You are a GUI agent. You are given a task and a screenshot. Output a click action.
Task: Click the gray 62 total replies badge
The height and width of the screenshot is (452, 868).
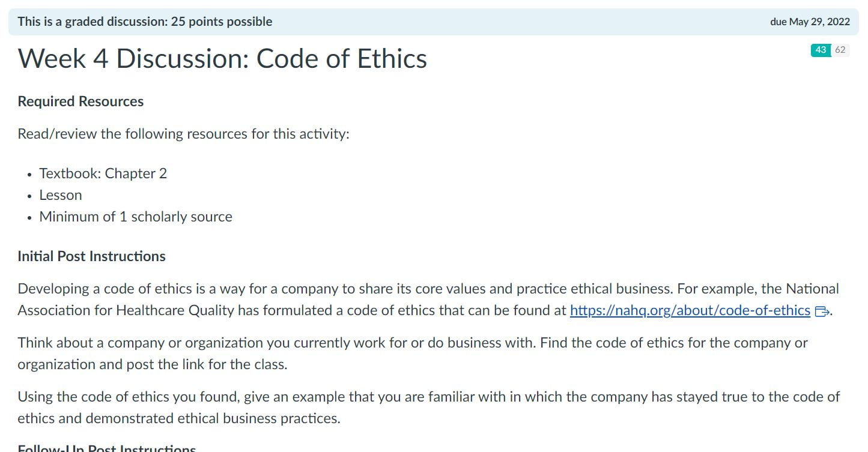(840, 50)
